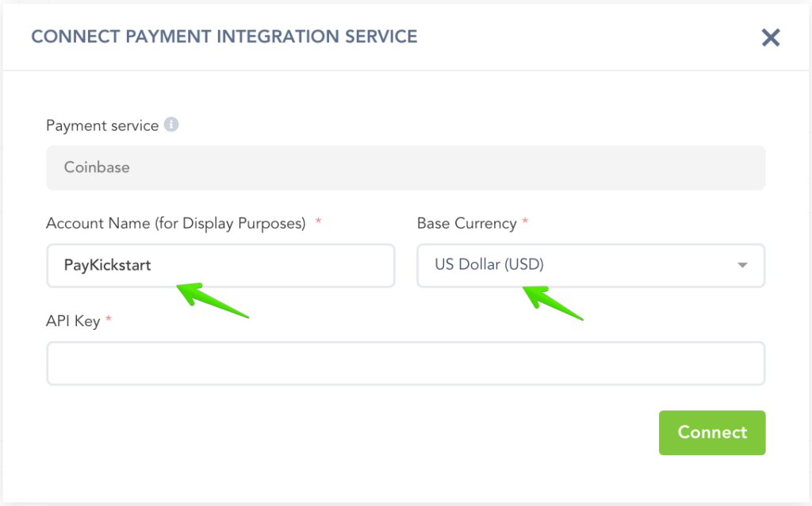Open the Base Currency dropdown
The width and height of the screenshot is (812, 506).
(x=591, y=266)
